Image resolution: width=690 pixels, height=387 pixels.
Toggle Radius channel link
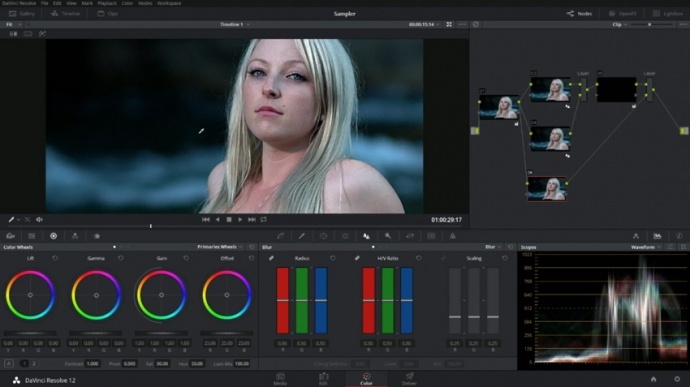(271, 258)
